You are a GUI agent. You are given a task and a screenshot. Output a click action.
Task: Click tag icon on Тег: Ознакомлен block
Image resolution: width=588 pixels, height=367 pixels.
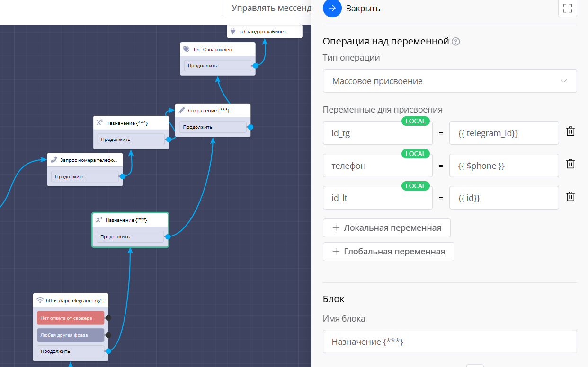[x=187, y=49]
